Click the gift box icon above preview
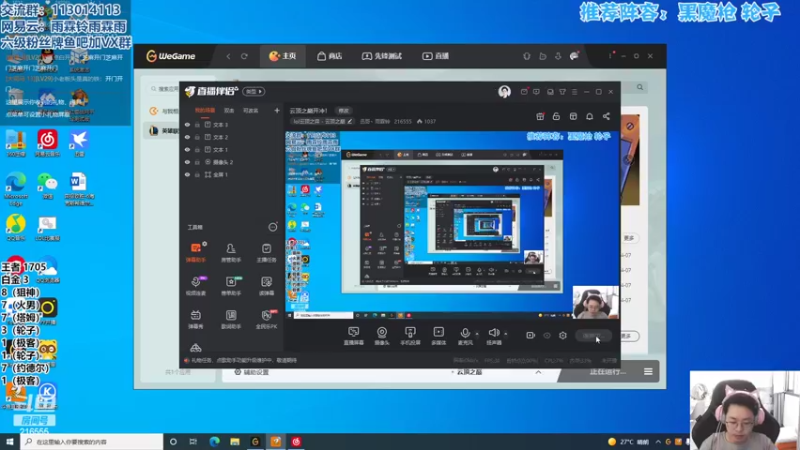This screenshot has height=450, width=800. coord(540,116)
